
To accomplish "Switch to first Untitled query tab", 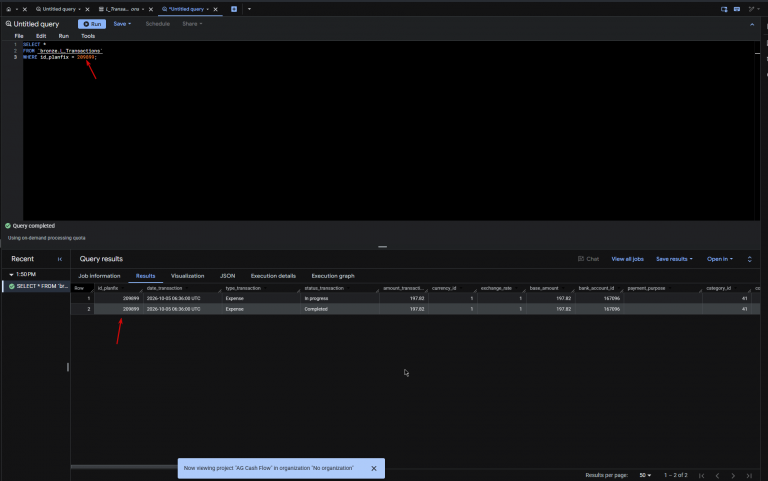I will click(x=58, y=9).
